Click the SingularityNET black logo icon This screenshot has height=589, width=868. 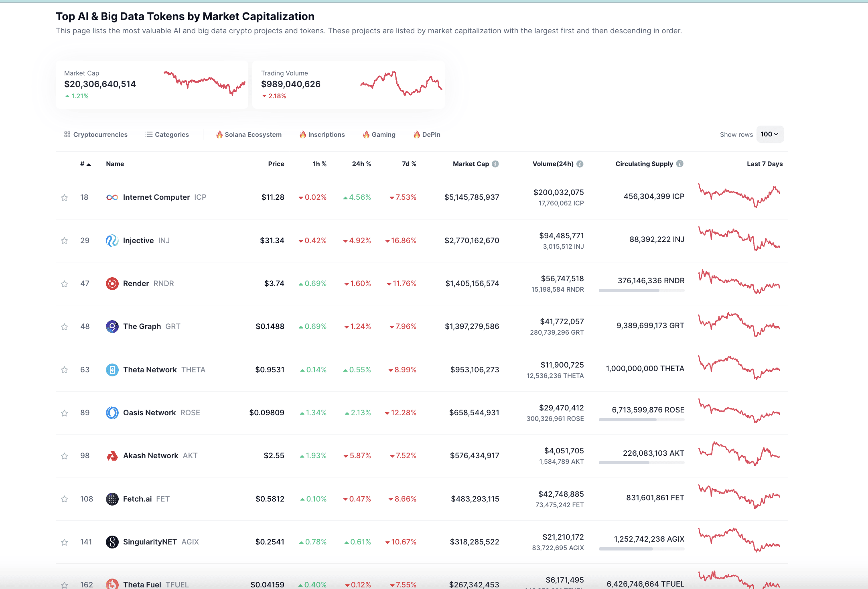(x=112, y=542)
